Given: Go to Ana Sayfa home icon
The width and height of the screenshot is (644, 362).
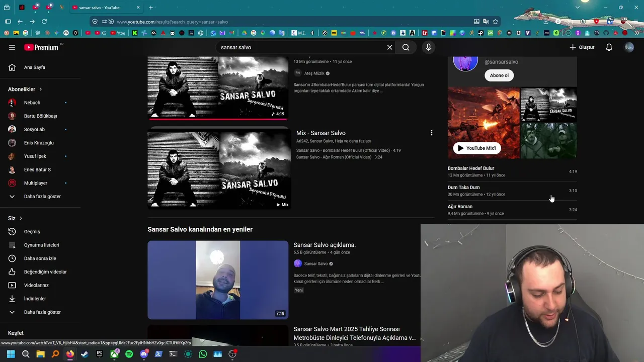Looking at the screenshot, I should click(12, 67).
